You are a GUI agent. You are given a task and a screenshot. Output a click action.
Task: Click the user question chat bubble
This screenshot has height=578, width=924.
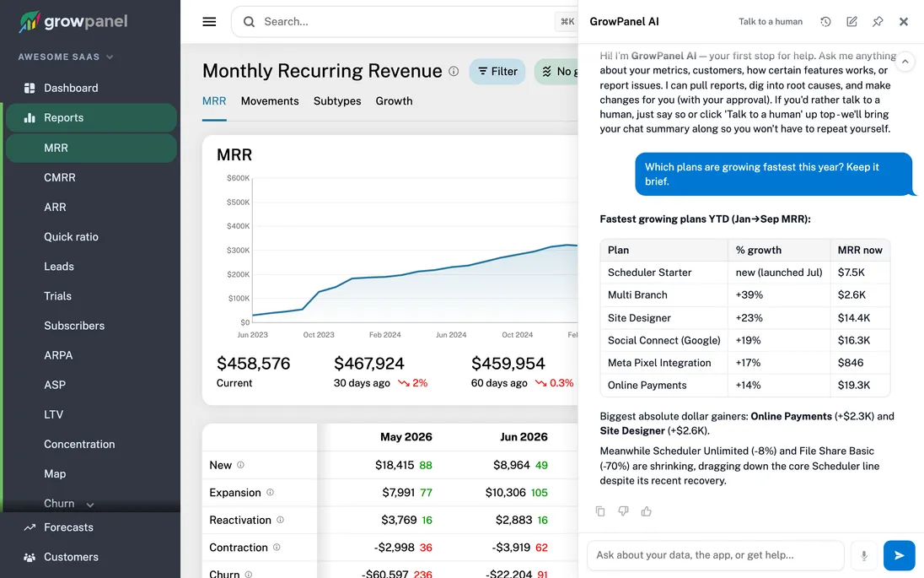tap(773, 174)
